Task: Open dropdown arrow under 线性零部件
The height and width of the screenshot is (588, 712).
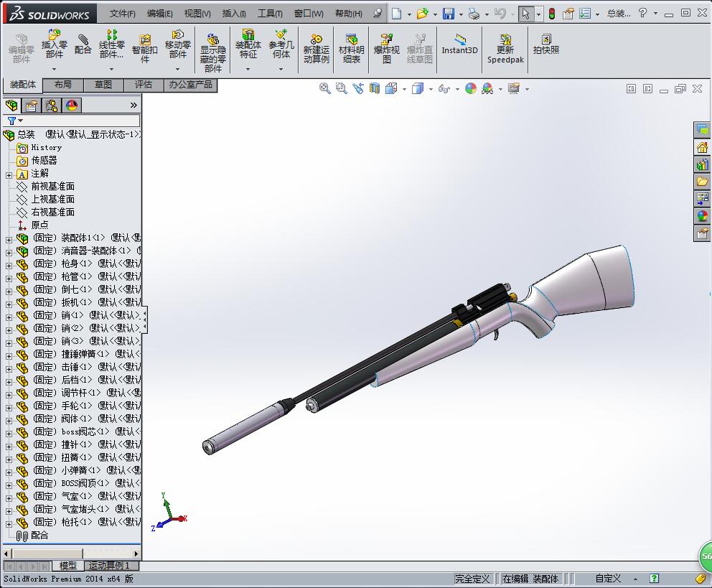Action: 111,69
